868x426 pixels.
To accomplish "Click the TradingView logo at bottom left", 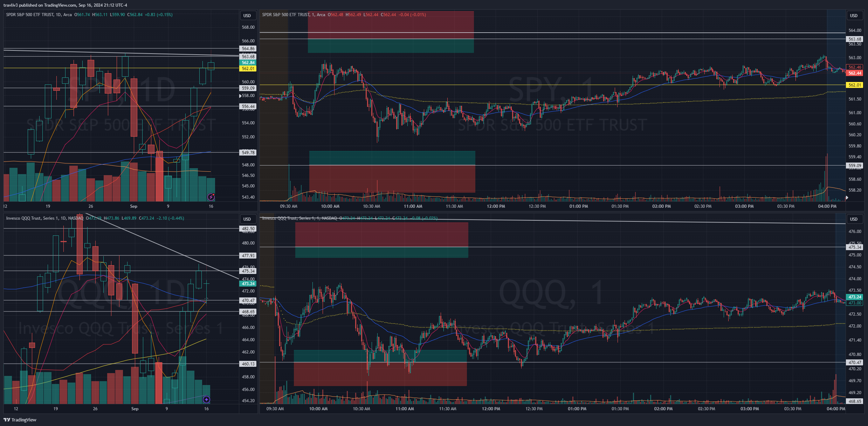I will 20,420.
